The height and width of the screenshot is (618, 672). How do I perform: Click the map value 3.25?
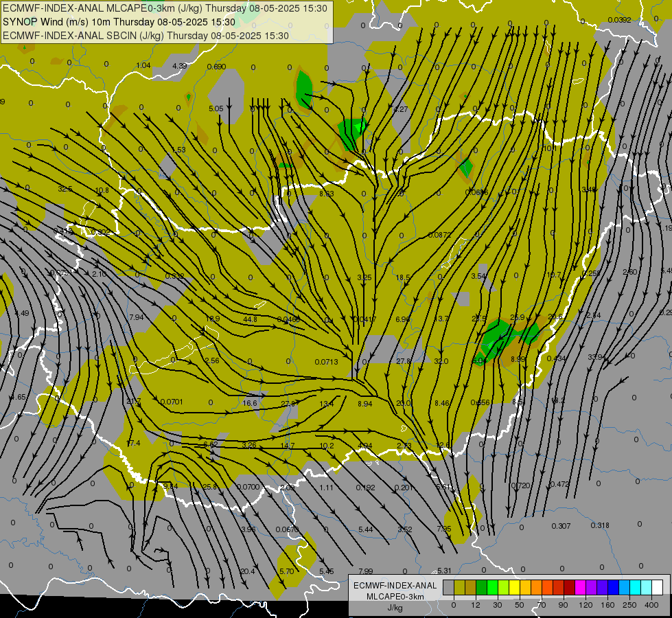click(364, 277)
